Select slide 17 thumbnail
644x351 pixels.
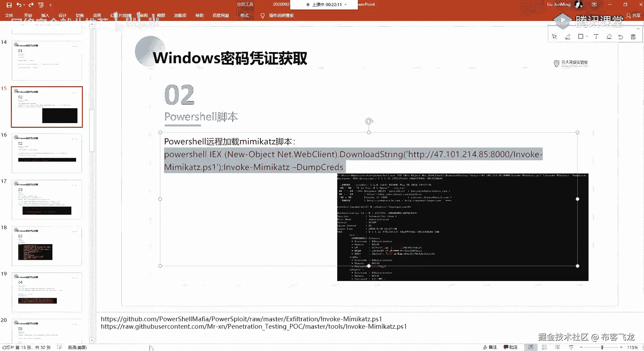(x=47, y=200)
